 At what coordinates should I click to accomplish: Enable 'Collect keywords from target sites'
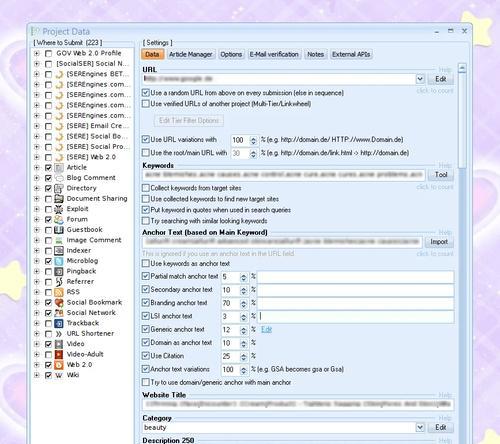coord(146,188)
